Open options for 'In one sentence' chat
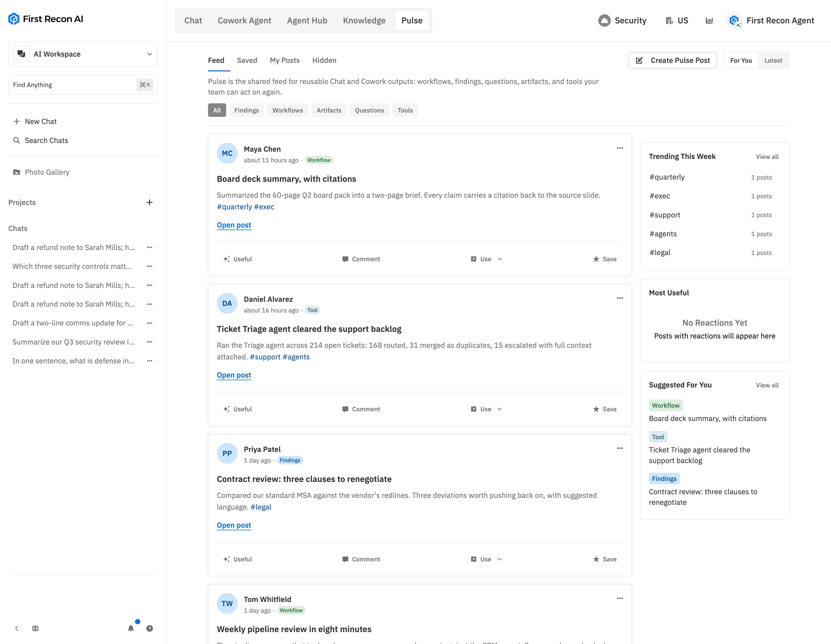 (150, 361)
